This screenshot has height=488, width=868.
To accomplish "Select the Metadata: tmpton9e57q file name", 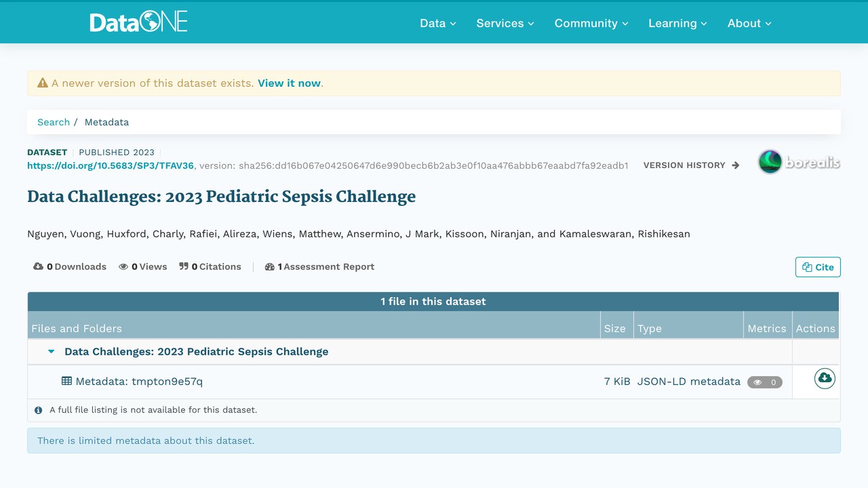I will click(139, 381).
